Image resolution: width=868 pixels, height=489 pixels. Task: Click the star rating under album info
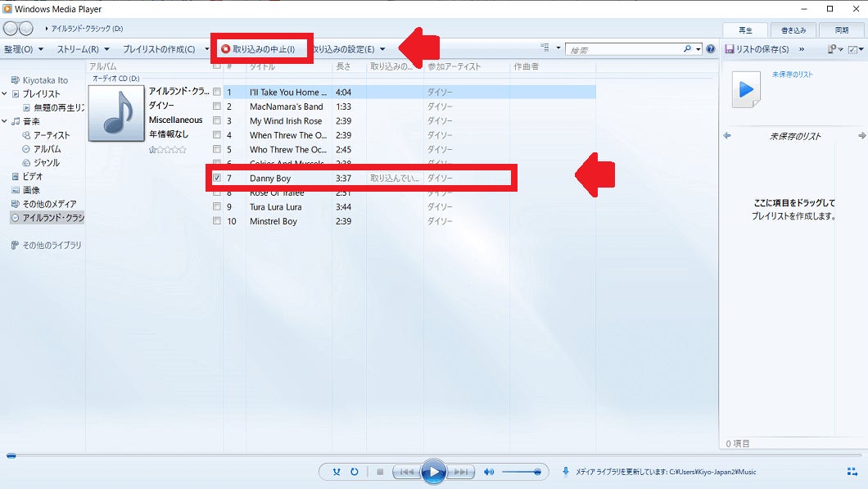click(168, 150)
